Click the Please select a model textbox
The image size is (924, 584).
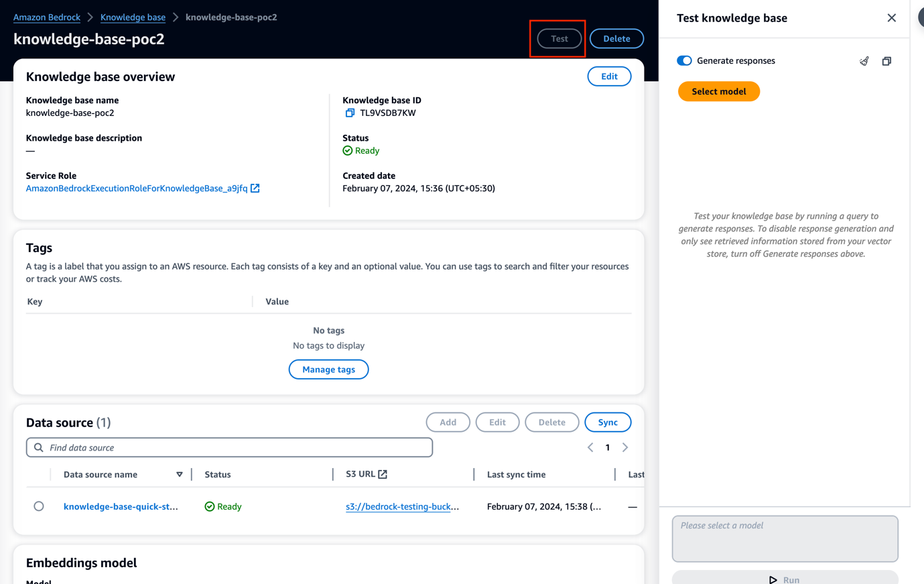(x=785, y=538)
